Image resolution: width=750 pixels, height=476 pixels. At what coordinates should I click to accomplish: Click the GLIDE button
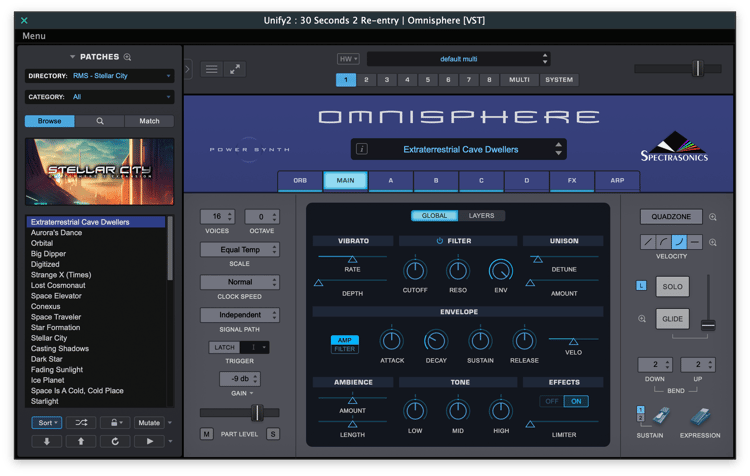672,319
